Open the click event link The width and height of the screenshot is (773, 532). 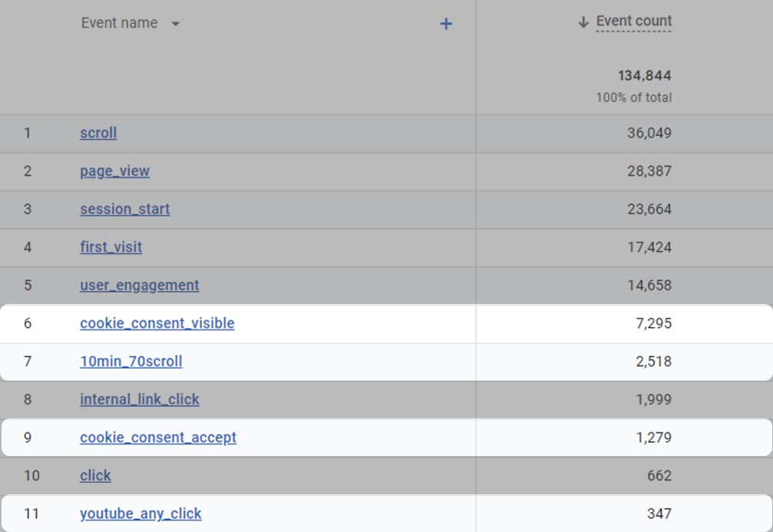[x=95, y=476]
